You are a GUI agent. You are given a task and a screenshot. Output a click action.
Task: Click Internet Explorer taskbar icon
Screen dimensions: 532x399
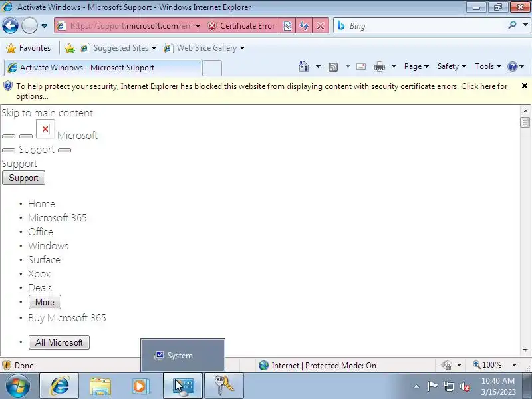coord(59,386)
